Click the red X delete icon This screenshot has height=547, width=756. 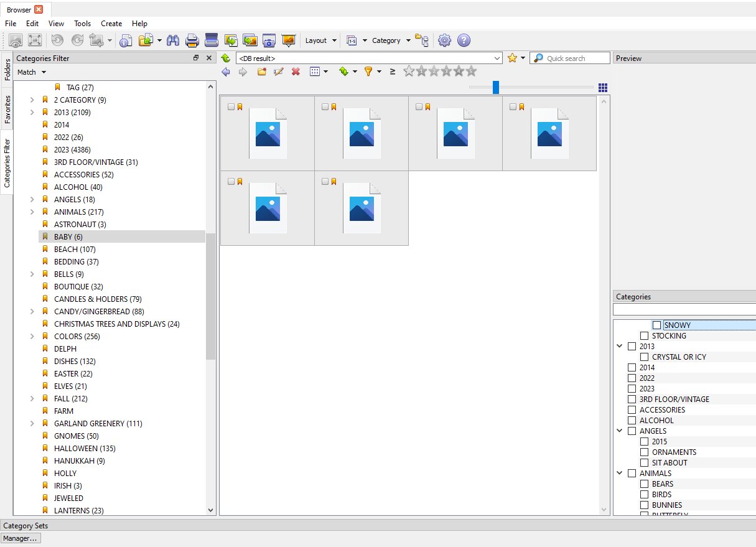(x=296, y=72)
